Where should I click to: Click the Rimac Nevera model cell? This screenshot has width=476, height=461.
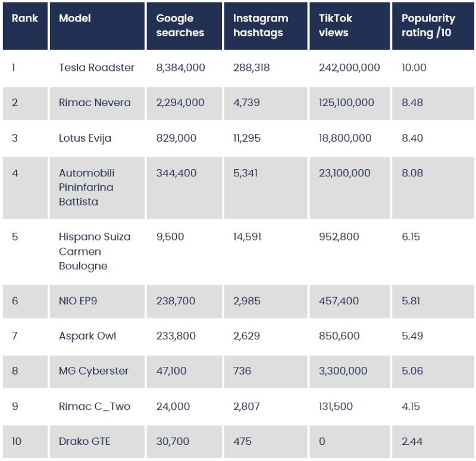(97, 103)
